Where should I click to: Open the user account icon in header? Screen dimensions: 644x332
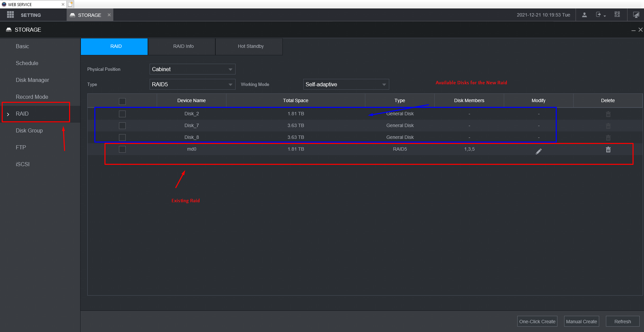(584, 15)
